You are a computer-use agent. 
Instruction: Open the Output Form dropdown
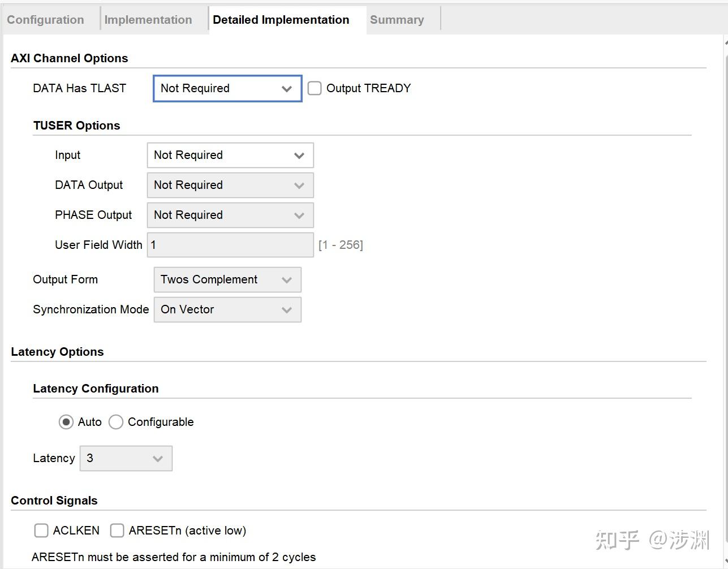coord(227,279)
